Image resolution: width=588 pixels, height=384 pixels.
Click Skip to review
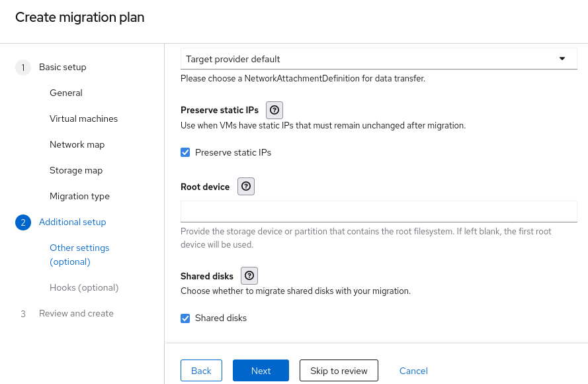click(x=339, y=371)
